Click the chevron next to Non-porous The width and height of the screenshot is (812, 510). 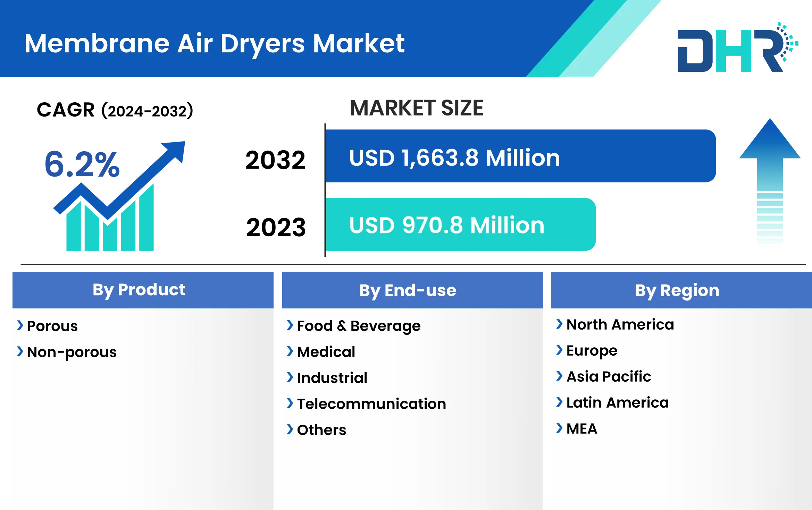[x=20, y=351]
